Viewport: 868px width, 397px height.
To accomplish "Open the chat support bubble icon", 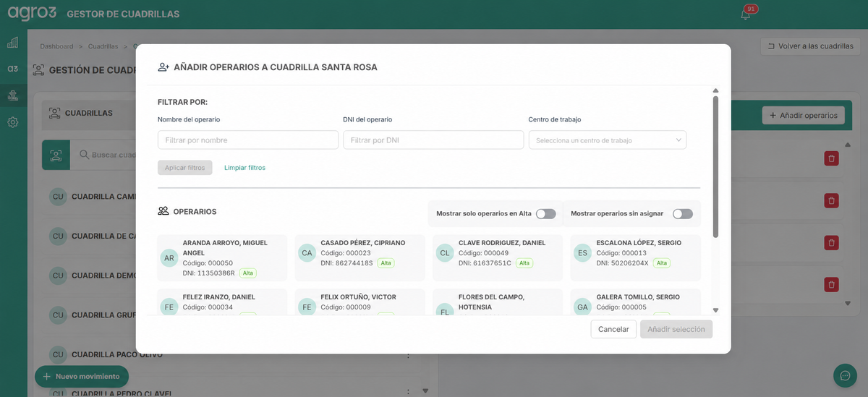I will point(845,375).
